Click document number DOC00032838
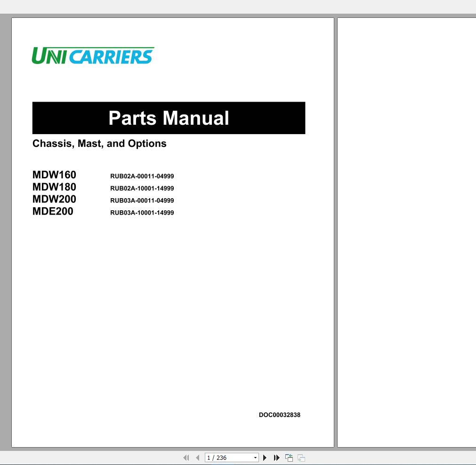This screenshot has height=465, width=476. click(280, 415)
